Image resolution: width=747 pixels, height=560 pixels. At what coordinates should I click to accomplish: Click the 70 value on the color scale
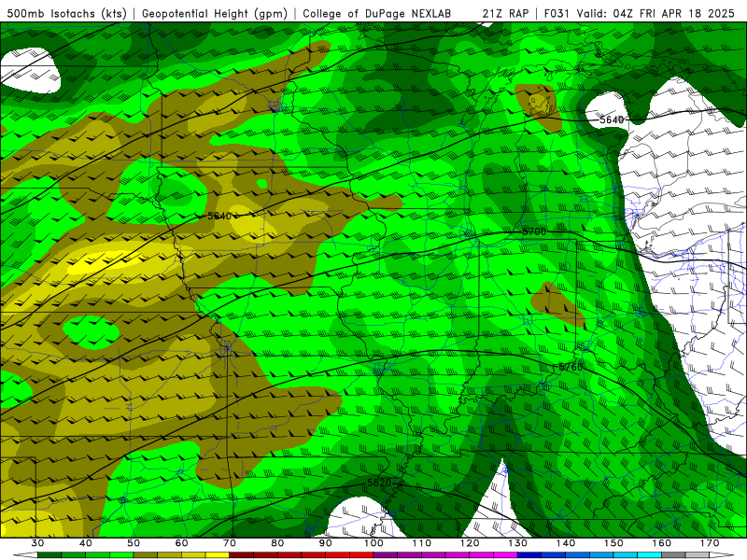230,543
